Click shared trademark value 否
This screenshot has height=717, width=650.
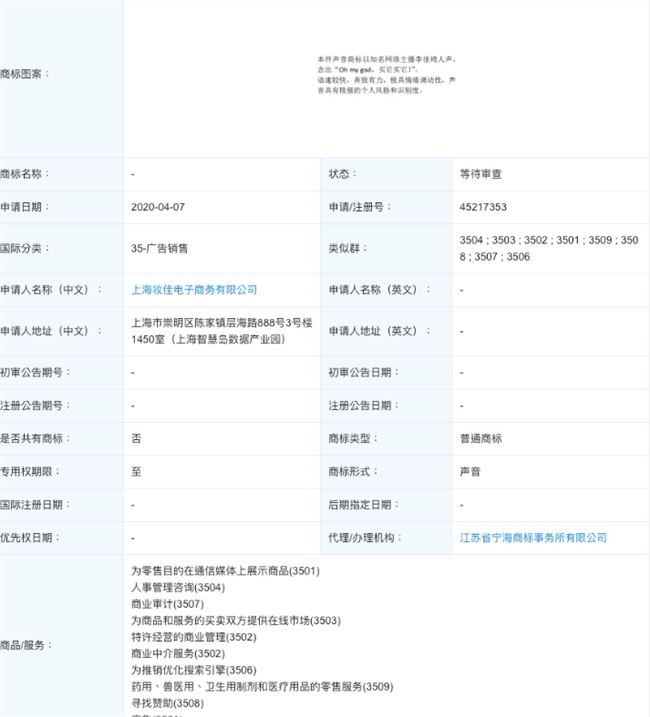136,439
